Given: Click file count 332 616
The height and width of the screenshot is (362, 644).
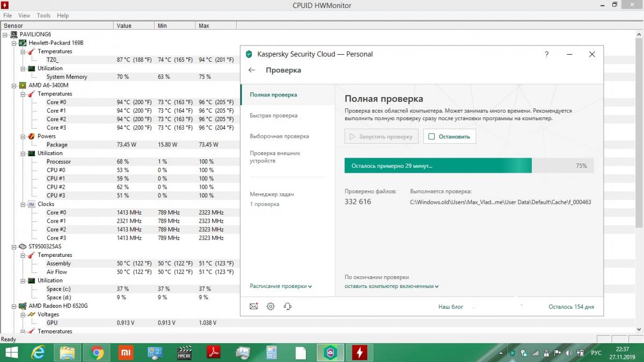Looking at the screenshot, I should pyautogui.click(x=357, y=202).
